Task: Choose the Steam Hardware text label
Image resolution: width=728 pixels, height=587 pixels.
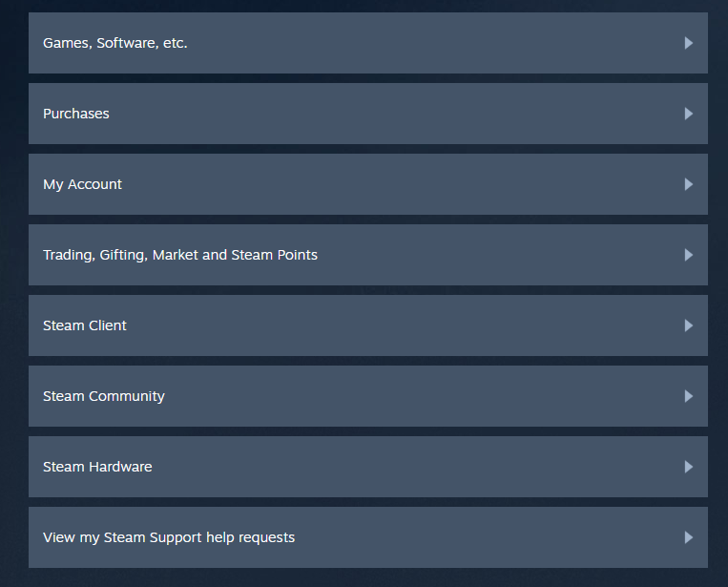Action: tap(97, 467)
